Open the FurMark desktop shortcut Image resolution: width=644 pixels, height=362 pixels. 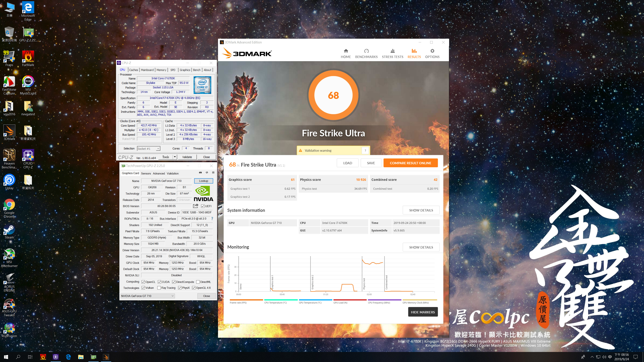[28, 58]
